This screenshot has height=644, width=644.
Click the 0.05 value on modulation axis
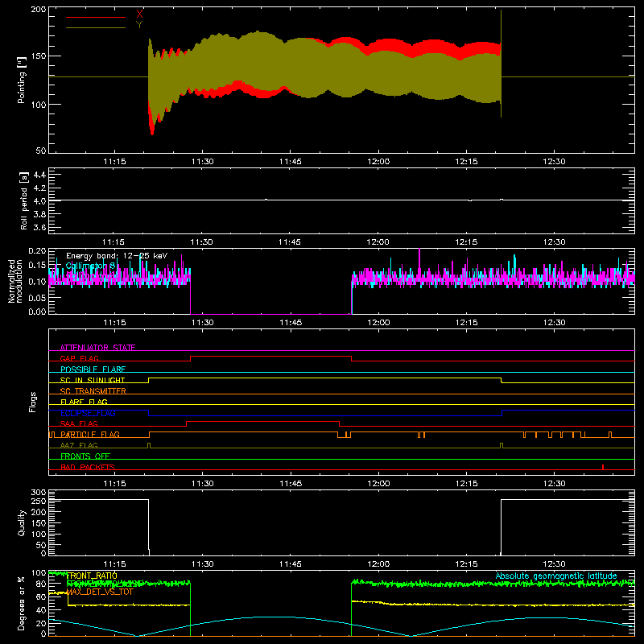point(37,297)
